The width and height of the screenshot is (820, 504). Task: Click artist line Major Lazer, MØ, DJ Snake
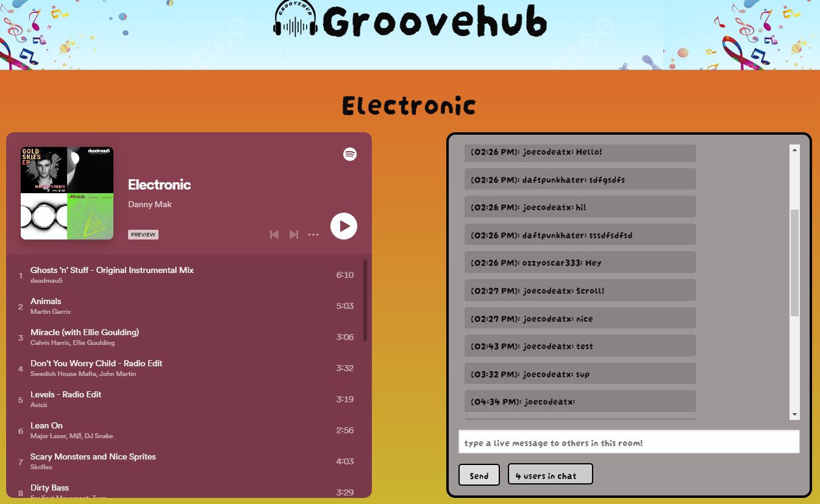coord(72,436)
